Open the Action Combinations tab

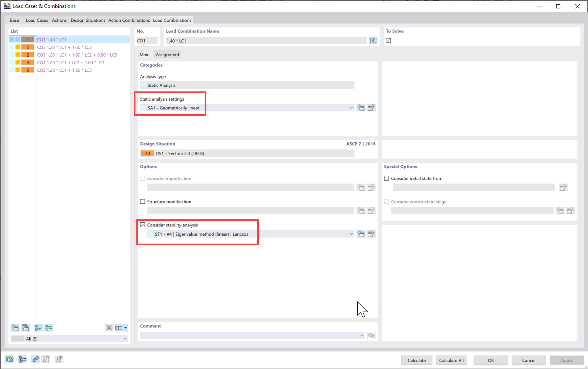pos(129,20)
